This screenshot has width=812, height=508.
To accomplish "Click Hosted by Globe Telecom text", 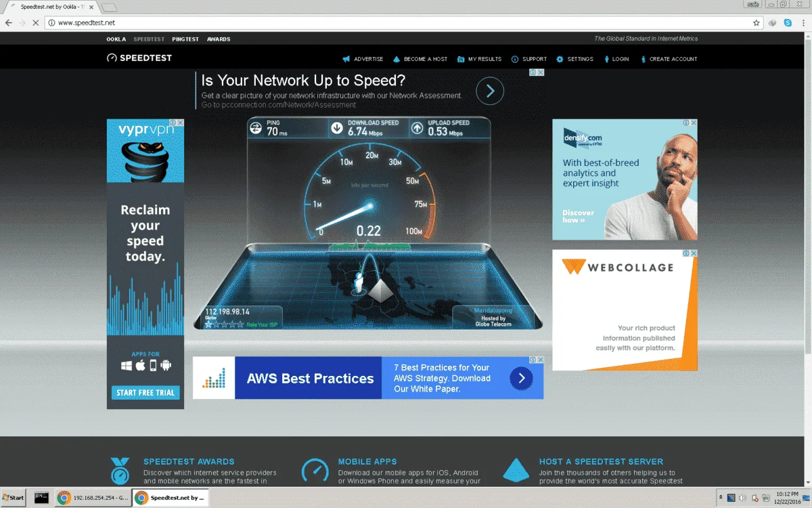I will 493,321.
